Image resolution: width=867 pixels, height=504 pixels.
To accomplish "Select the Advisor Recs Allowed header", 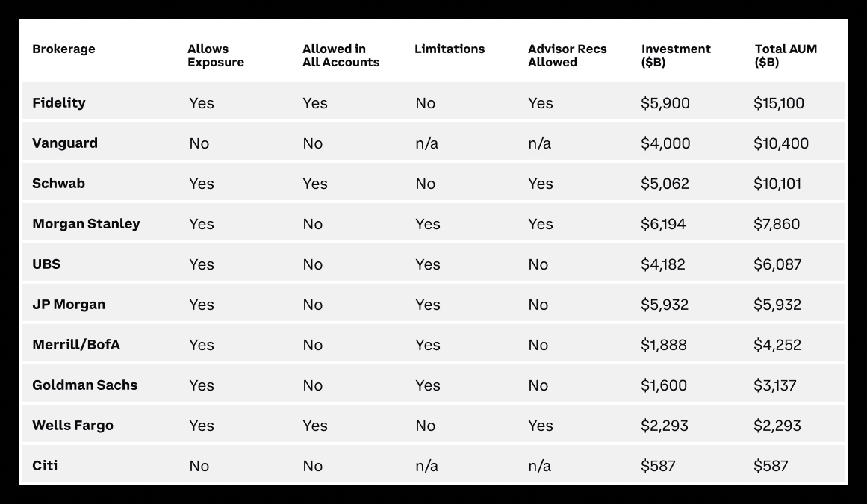I will click(567, 56).
